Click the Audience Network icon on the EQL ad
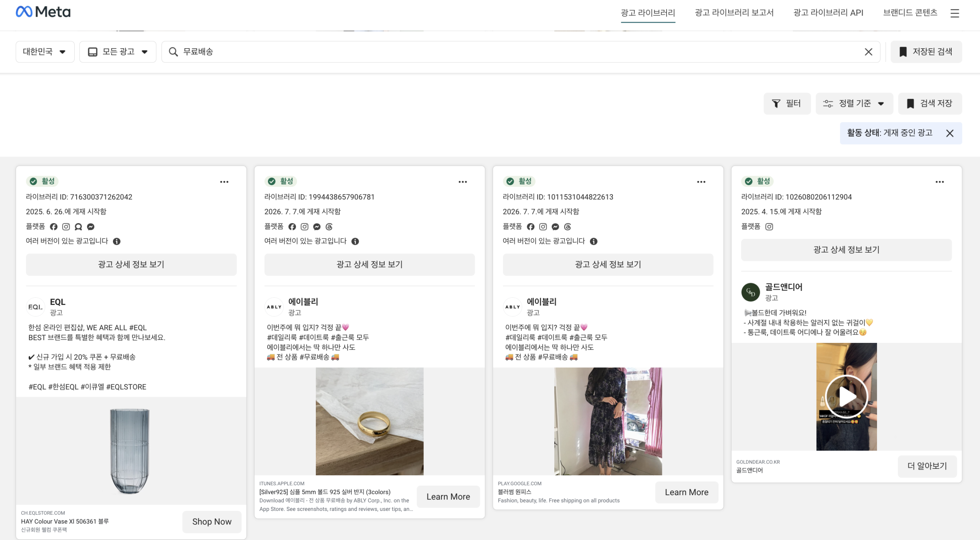The width and height of the screenshot is (980, 540). [x=78, y=227]
